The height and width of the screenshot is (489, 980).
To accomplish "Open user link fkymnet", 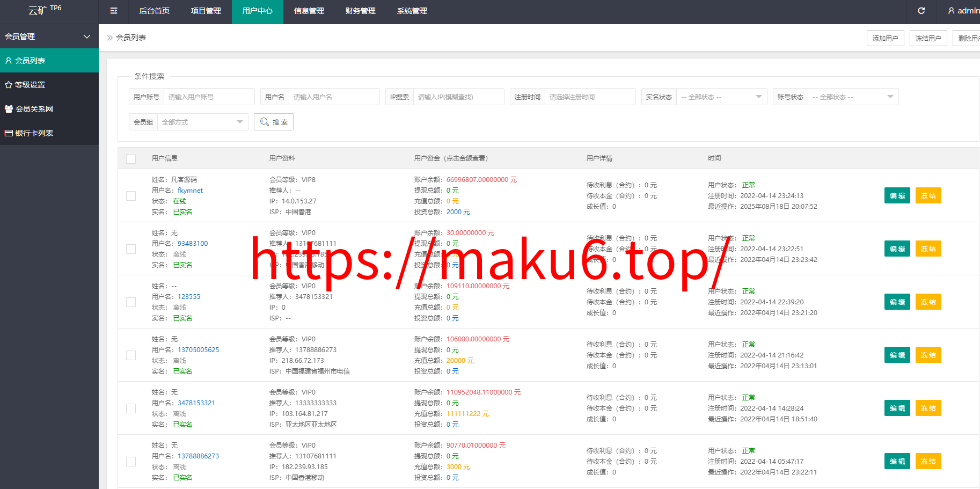I will (191, 191).
